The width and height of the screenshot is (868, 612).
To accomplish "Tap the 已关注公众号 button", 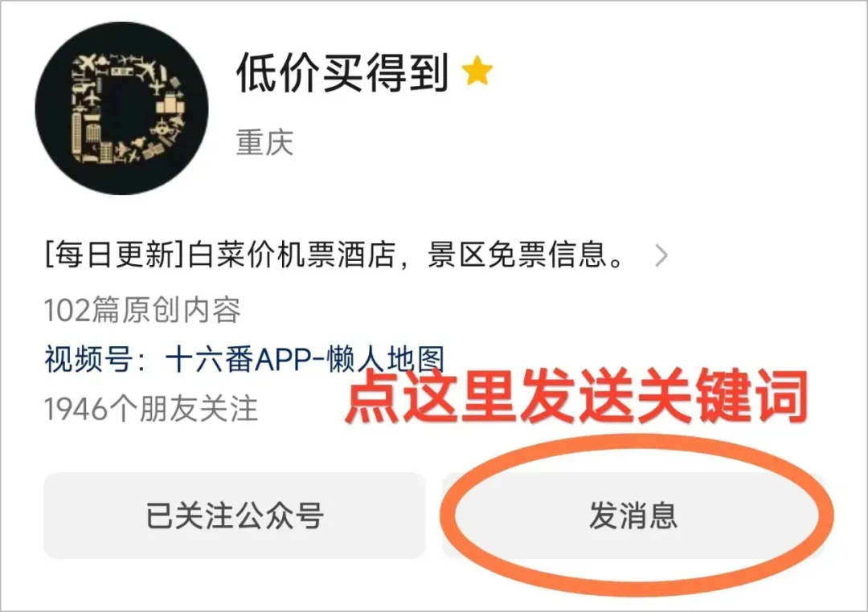I will (235, 515).
